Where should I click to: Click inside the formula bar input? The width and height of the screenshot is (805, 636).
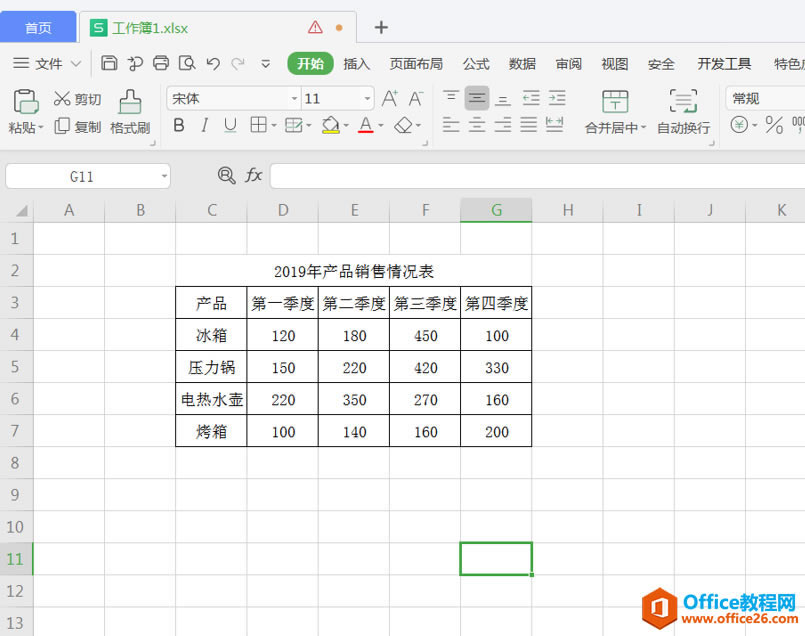point(537,176)
